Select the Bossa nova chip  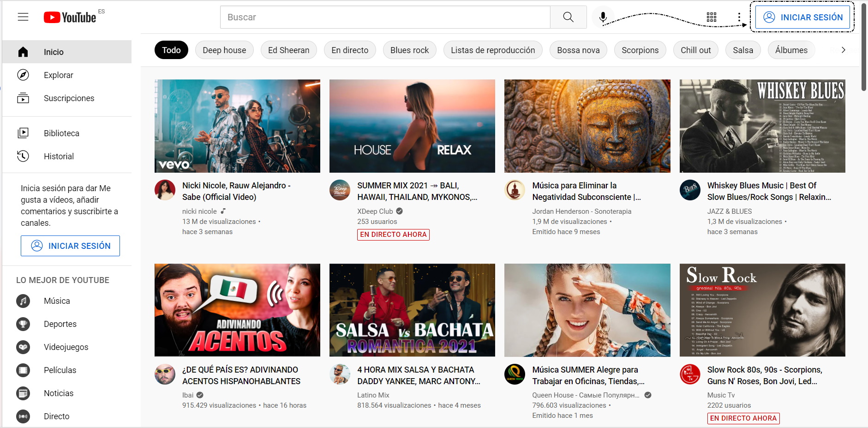click(578, 50)
